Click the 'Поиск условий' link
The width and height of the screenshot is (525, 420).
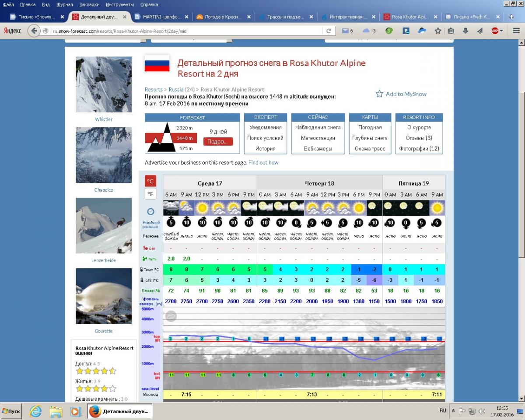pos(266,138)
